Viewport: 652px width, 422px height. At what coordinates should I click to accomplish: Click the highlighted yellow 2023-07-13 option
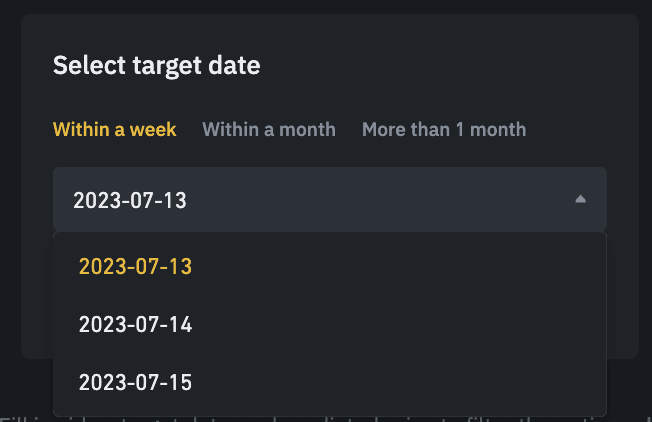[135, 267]
